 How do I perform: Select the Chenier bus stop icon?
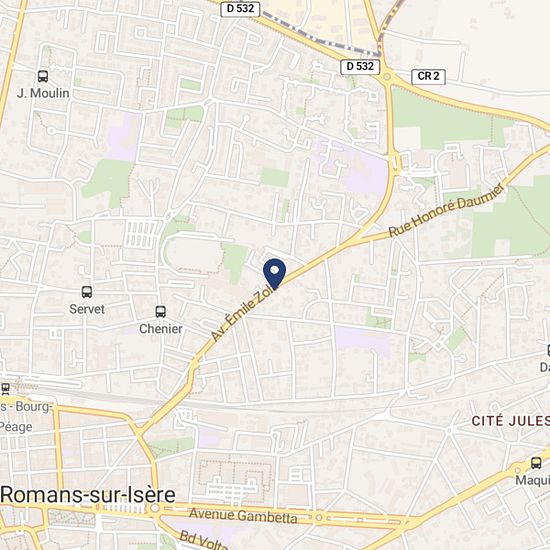click(x=161, y=311)
